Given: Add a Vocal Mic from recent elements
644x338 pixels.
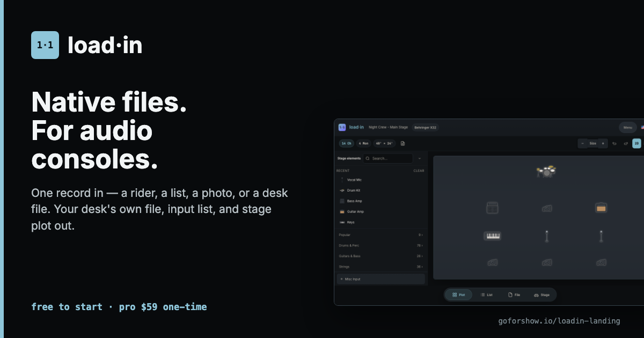Looking at the screenshot, I should click(380, 180).
